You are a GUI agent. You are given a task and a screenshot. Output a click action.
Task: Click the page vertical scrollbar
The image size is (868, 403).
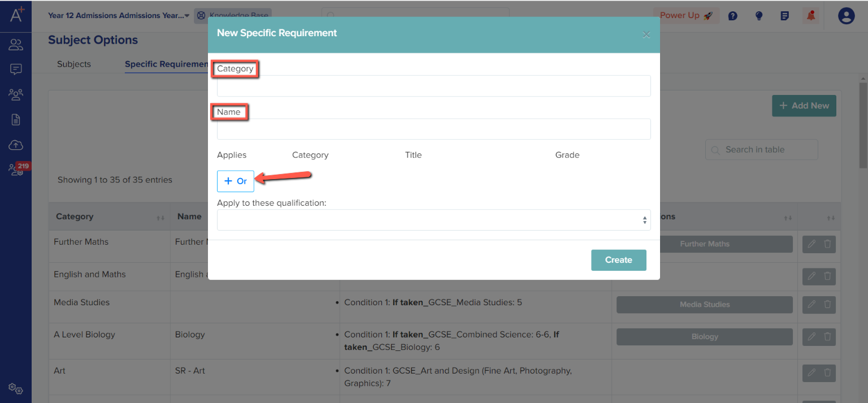click(x=863, y=124)
